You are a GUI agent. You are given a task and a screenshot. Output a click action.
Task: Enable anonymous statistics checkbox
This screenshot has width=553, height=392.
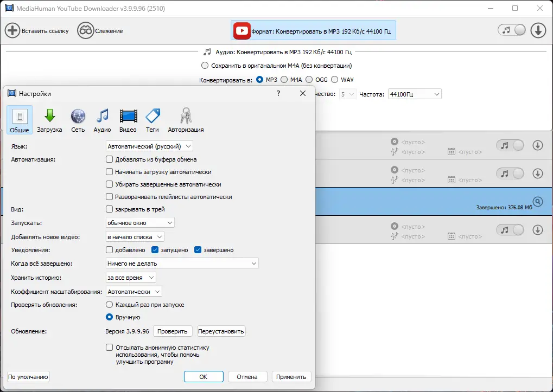(x=109, y=348)
